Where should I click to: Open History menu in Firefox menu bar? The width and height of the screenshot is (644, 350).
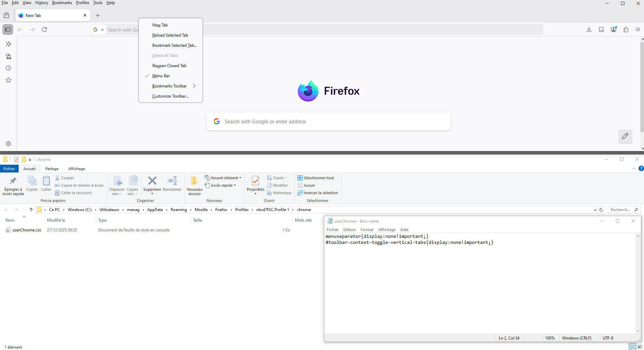(42, 3)
